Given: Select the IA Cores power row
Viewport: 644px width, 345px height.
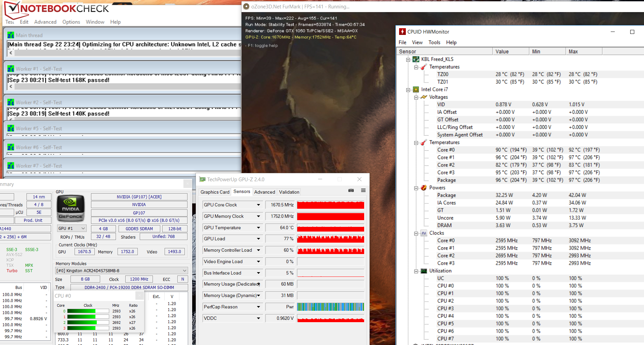Looking at the screenshot, I should click(519, 203).
